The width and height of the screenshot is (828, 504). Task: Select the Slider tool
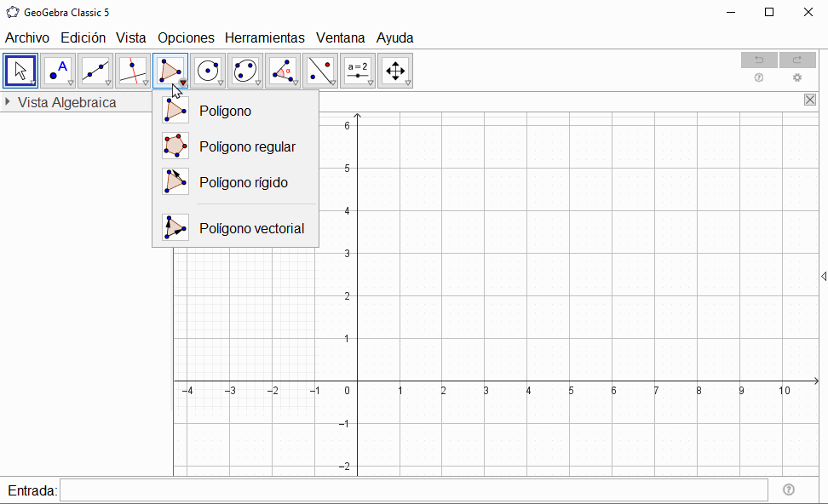pos(358,71)
